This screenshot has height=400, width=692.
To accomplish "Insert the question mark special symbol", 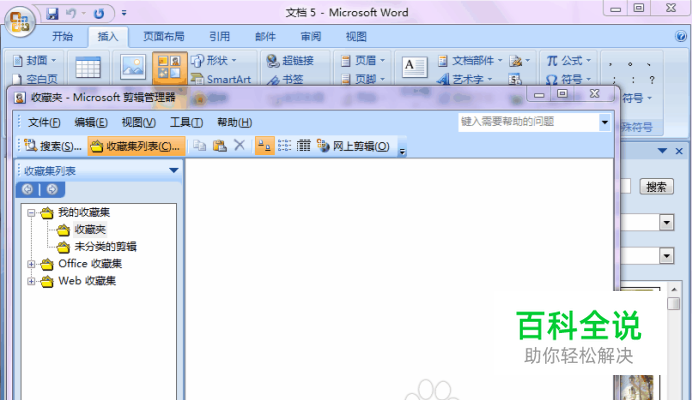I will (652, 80).
